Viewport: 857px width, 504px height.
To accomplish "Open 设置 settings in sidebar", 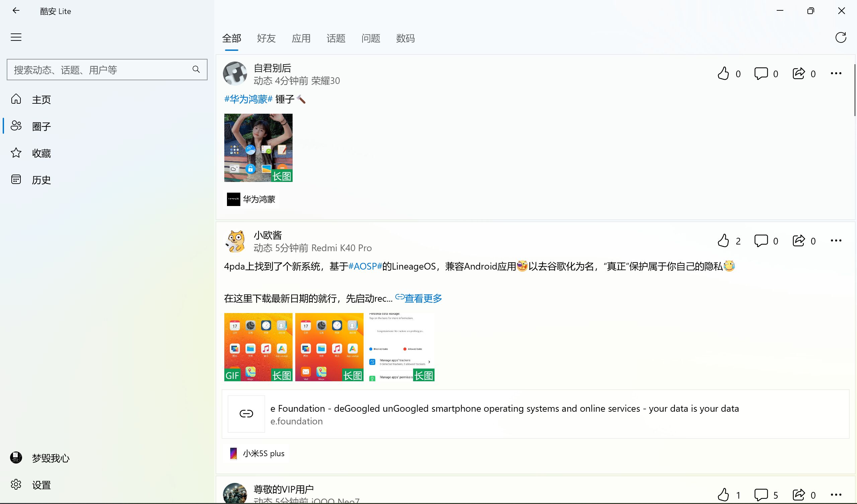I will (x=107, y=485).
